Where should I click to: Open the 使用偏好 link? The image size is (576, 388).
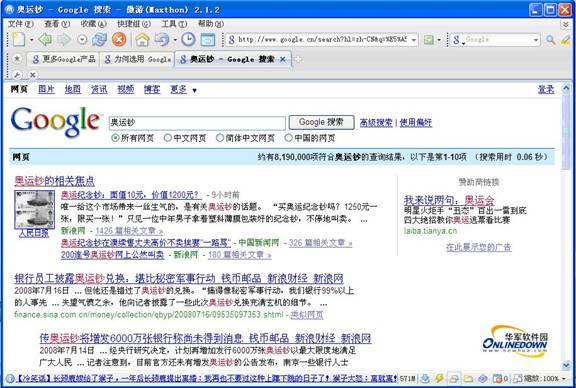pos(416,123)
